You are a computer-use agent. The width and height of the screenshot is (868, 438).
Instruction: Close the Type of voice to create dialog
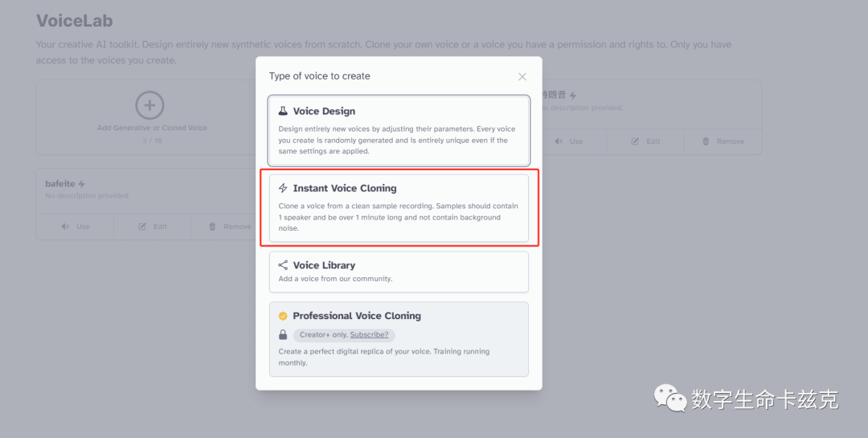pyautogui.click(x=522, y=77)
